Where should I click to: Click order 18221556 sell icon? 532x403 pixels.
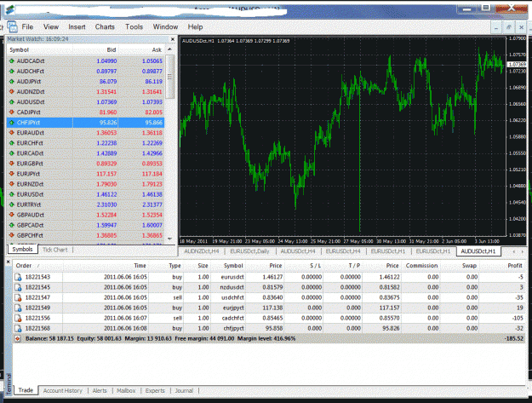18,318
